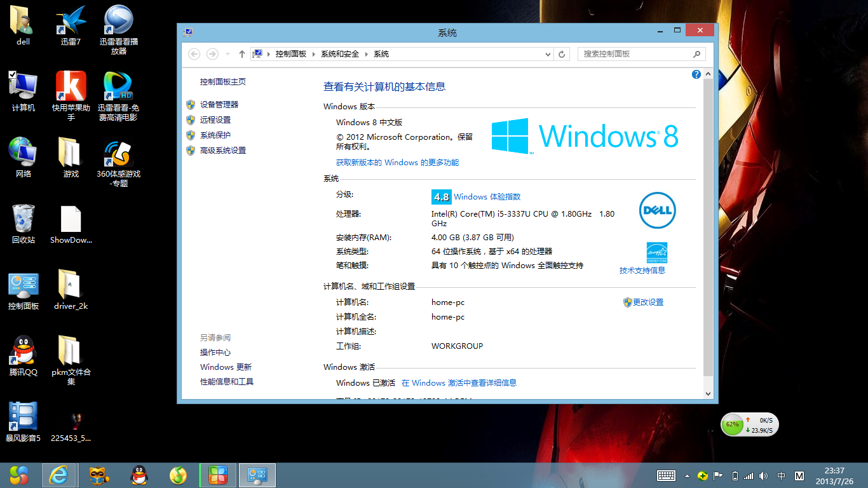Screen dimensions: 868x488
Task: Click the Control Panel taskbar button
Action: tap(257, 475)
